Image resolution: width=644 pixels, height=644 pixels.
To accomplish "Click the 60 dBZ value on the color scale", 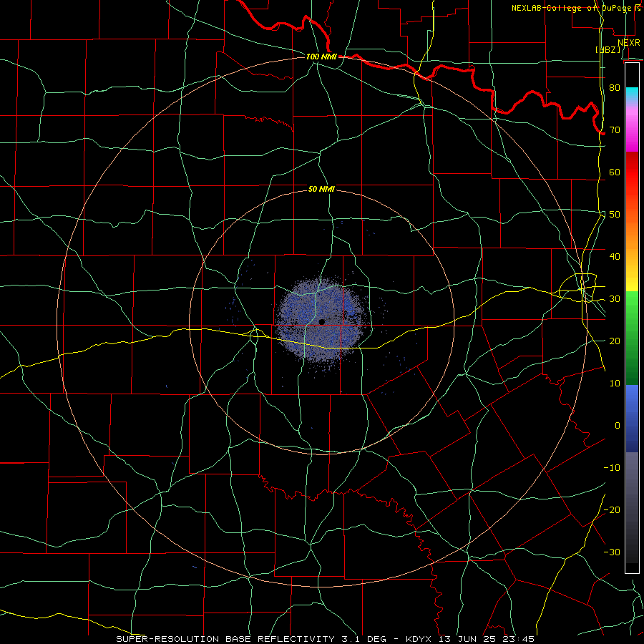I will coord(615,172).
